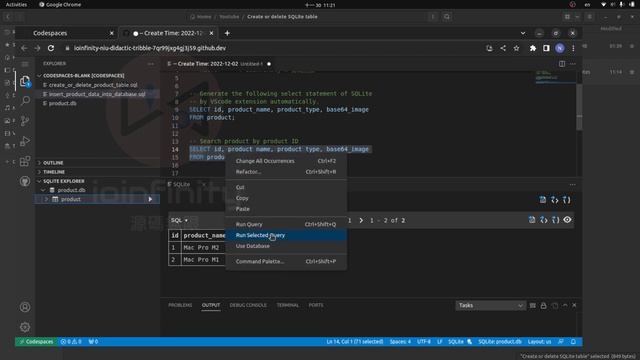This screenshot has height=360, width=640.
Task: Open the SQL dropdown in the results view
Action: tap(179, 220)
